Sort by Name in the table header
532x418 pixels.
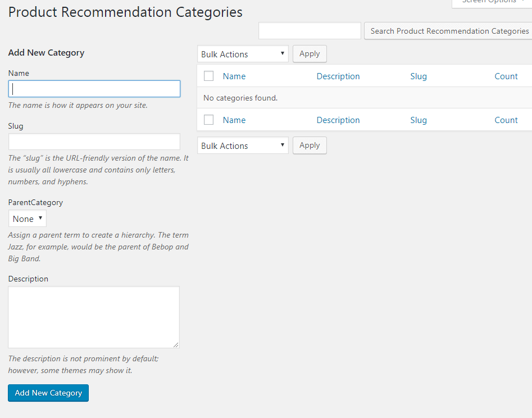point(234,76)
